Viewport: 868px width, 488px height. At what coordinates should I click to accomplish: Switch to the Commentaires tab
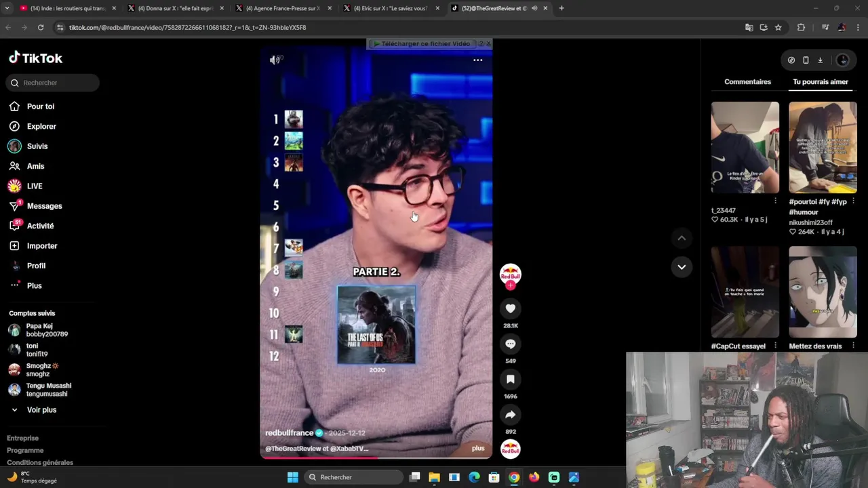[747, 82]
